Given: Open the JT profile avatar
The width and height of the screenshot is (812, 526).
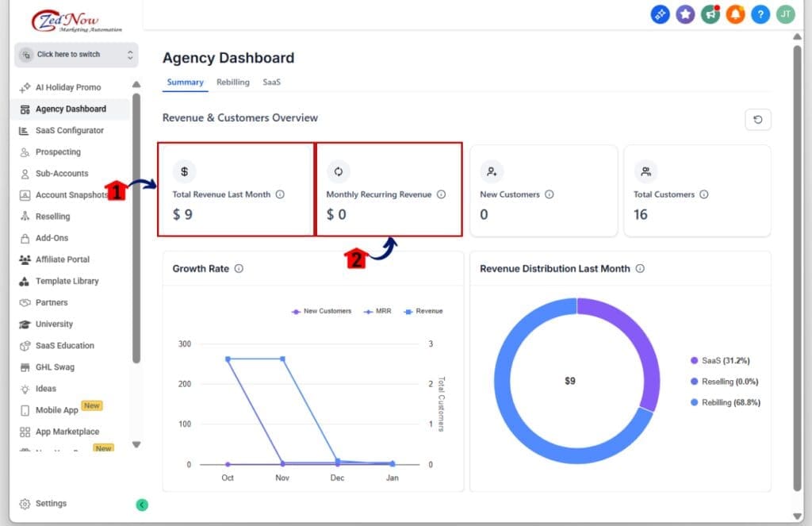Looking at the screenshot, I should 785,14.
